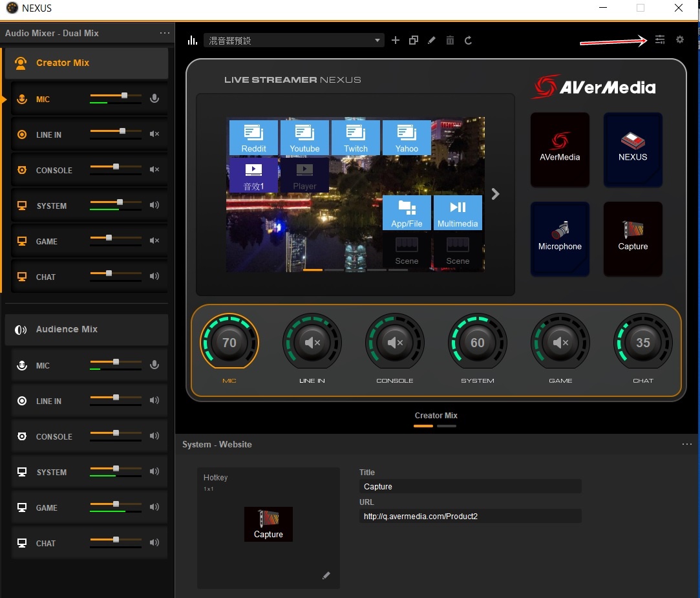The height and width of the screenshot is (598, 700).
Task: Select the Multimedia hotkey tile
Action: click(x=458, y=213)
